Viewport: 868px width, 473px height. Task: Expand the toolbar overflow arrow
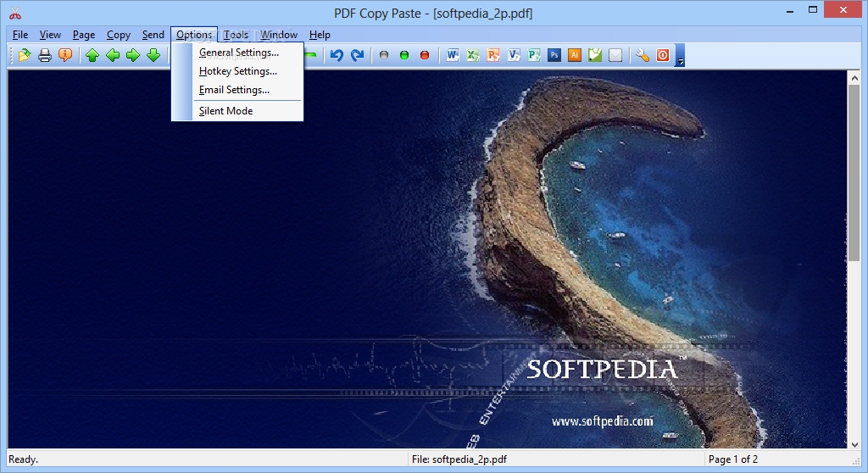(681, 55)
